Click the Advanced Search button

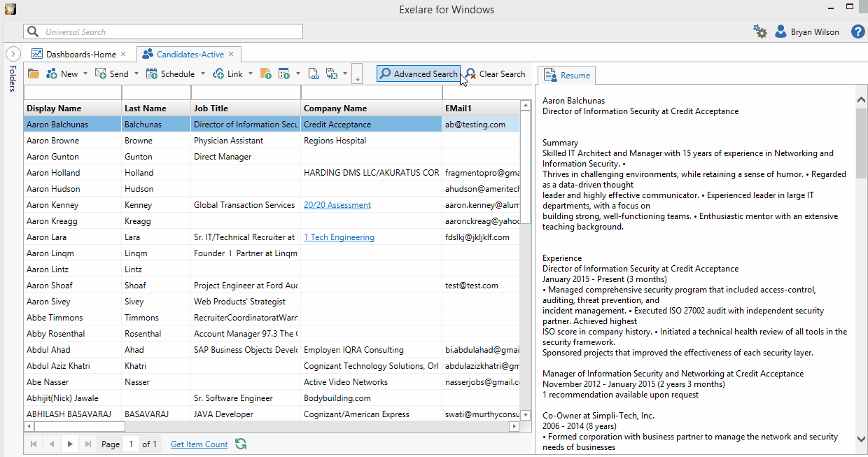pos(419,73)
